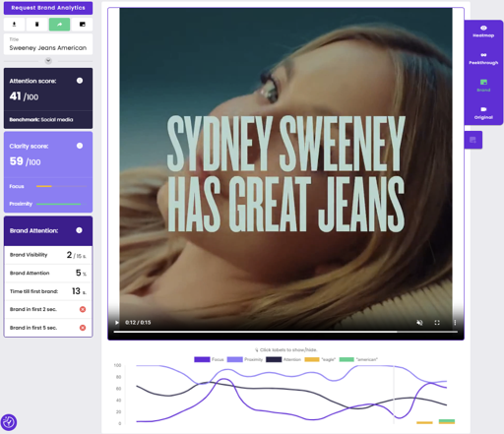Click the Attention score 41/100 value

click(x=24, y=96)
